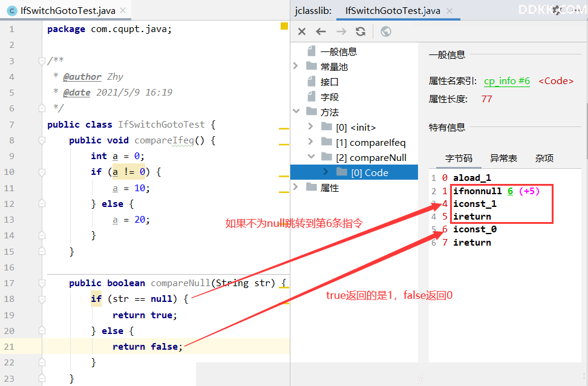Click the yellow inspection warning indicator square
This screenshot has height=386, width=588.
(x=284, y=26)
